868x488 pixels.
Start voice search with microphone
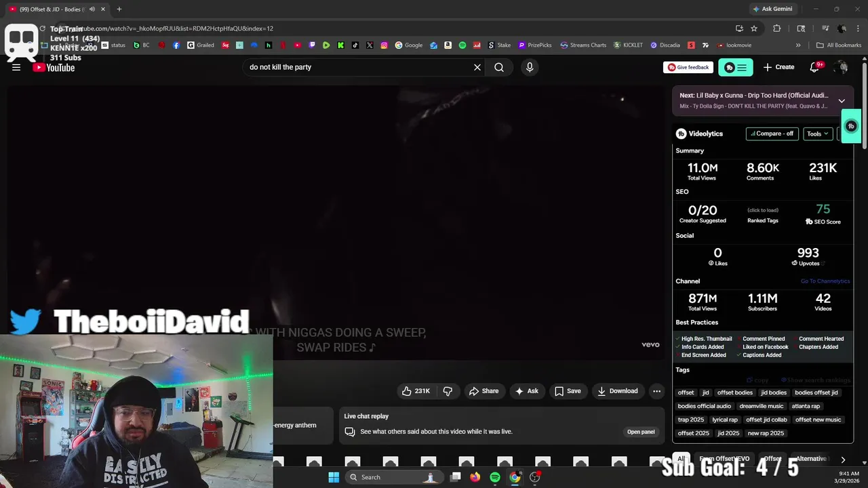[x=530, y=67]
